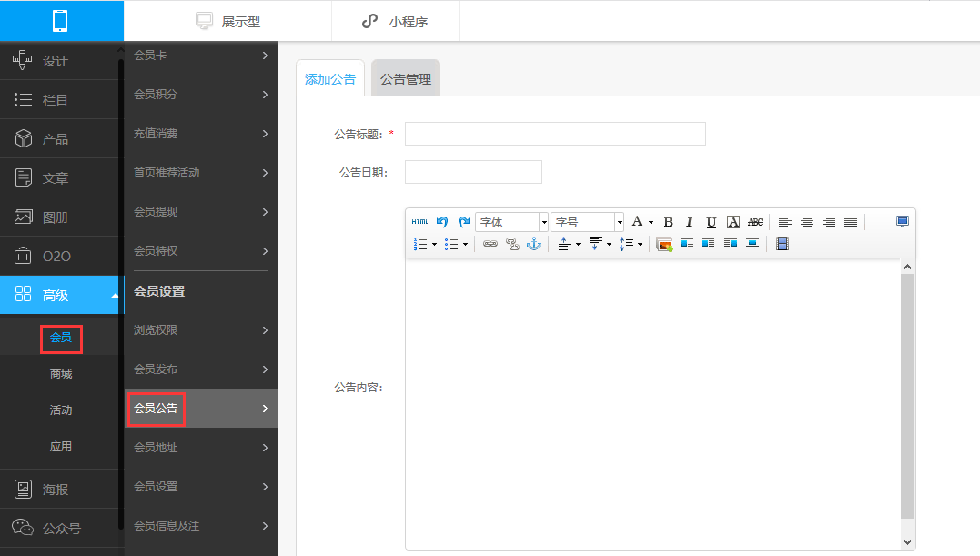Toggle italic formatting

point(689,222)
